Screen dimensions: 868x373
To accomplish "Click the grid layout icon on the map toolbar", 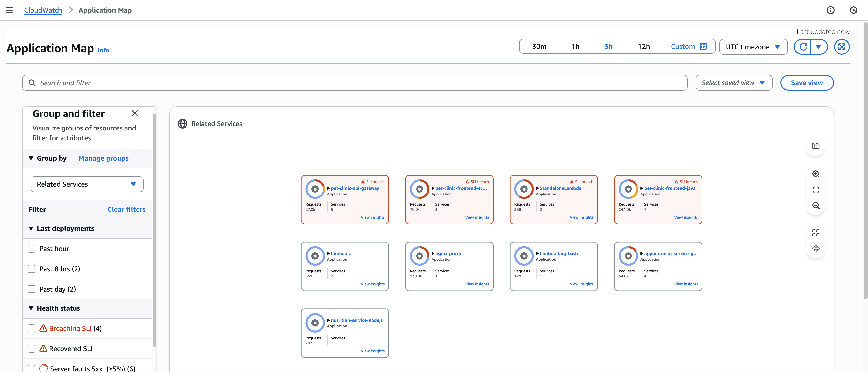I will [816, 233].
